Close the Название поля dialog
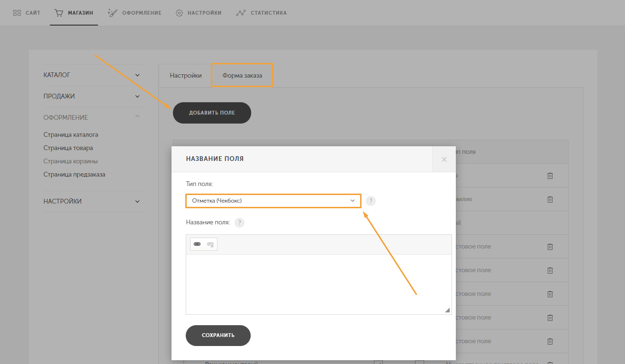 coord(444,160)
